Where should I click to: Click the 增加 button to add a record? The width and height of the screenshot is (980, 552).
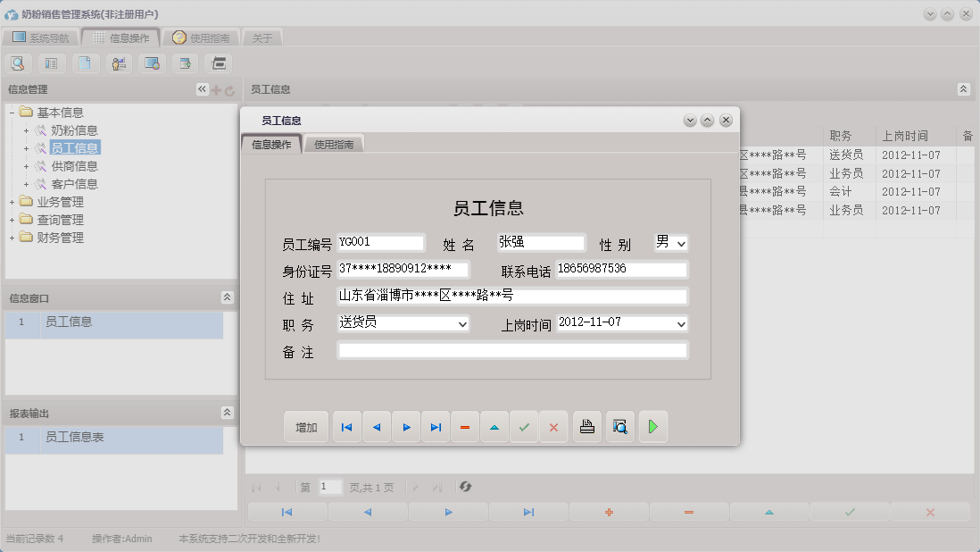click(x=306, y=427)
